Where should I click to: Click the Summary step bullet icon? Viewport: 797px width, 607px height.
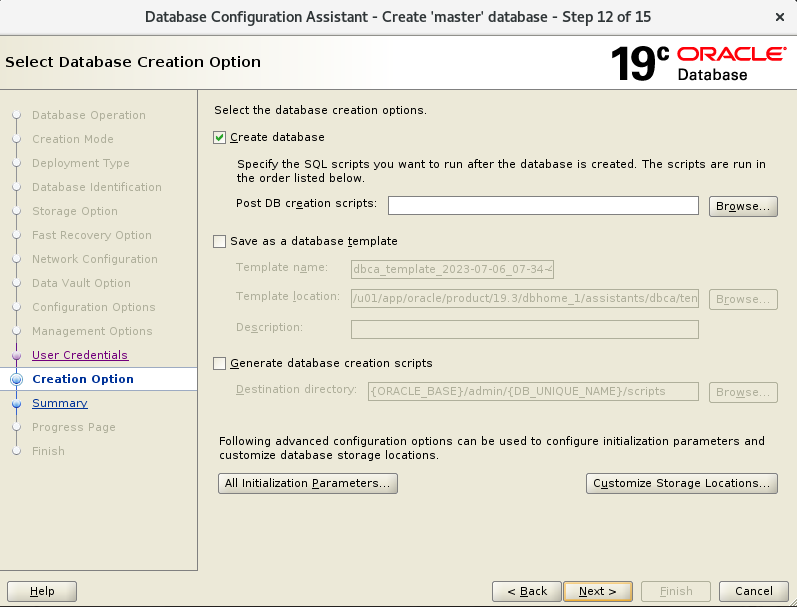[x=16, y=404]
